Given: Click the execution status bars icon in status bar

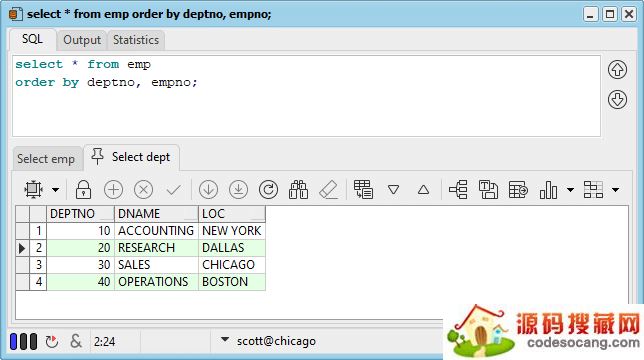Looking at the screenshot, I should pyautogui.click(x=23, y=342).
